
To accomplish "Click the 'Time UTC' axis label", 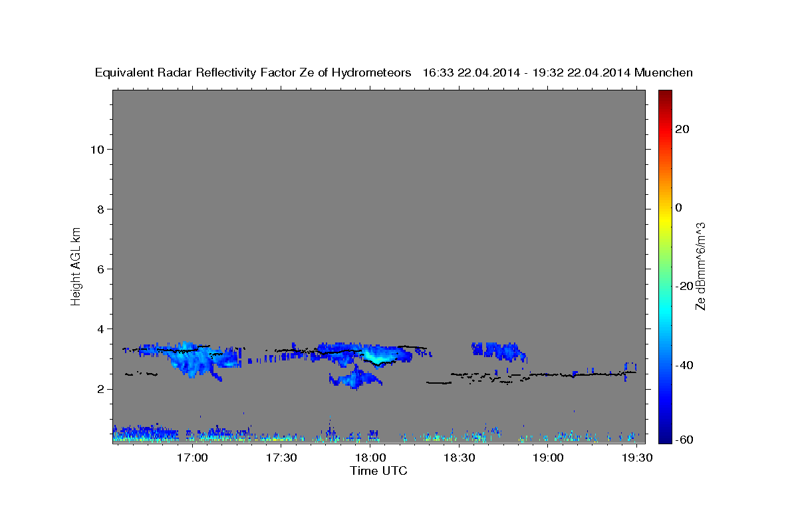I will [x=378, y=471].
